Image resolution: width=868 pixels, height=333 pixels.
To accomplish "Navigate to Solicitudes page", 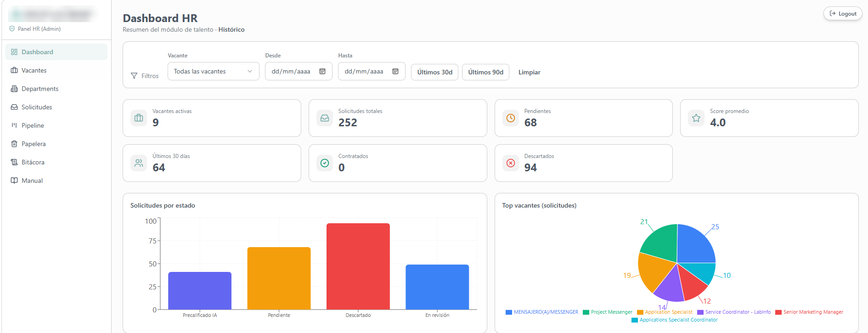I will tap(56, 107).
